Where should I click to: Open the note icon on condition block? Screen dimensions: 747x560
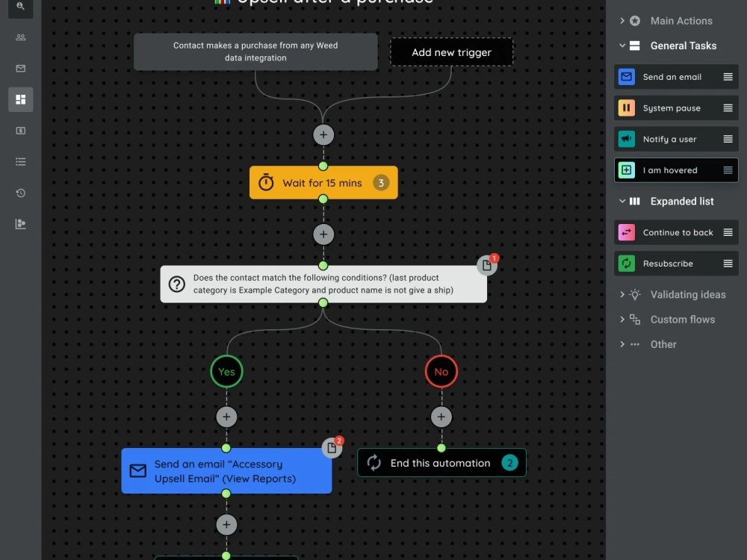487,265
